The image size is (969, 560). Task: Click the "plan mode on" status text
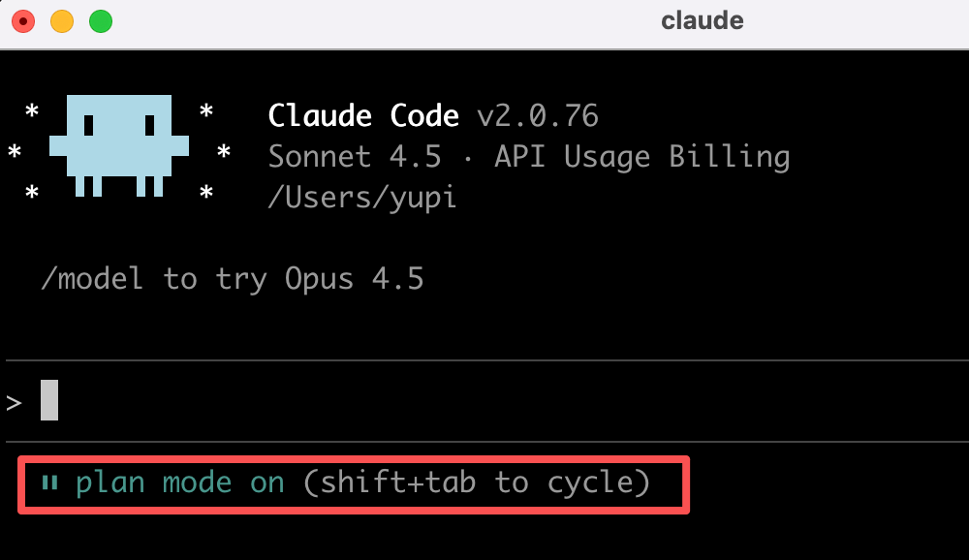(180, 482)
